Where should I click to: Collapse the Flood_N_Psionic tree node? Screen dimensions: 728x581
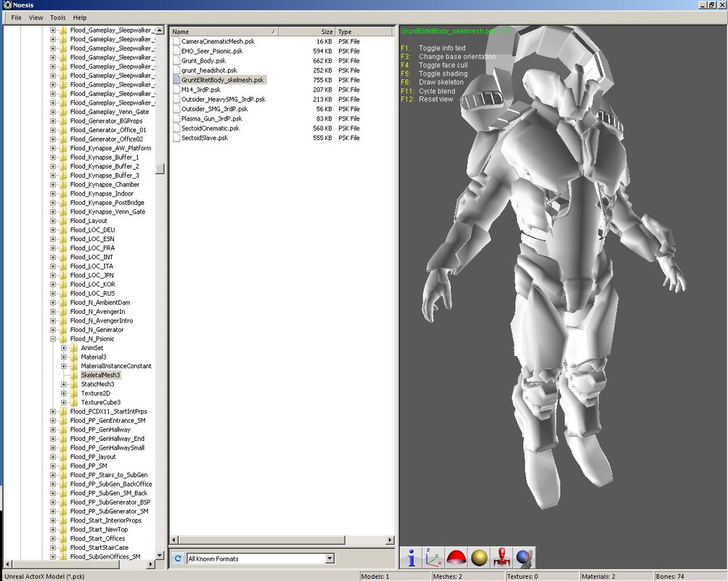[x=53, y=339]
